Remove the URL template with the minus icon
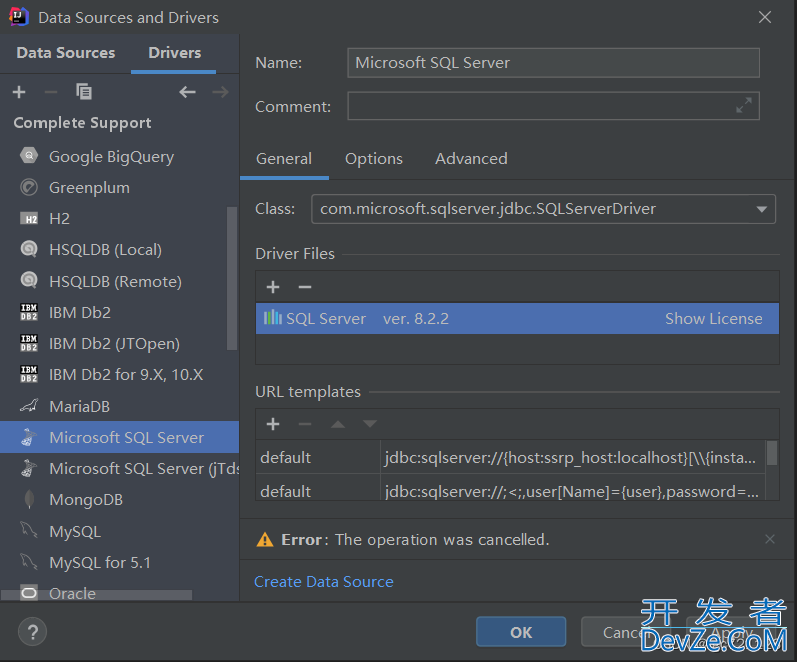The height and width of the screenshot is (662, 797). click(x=304, y=424)
